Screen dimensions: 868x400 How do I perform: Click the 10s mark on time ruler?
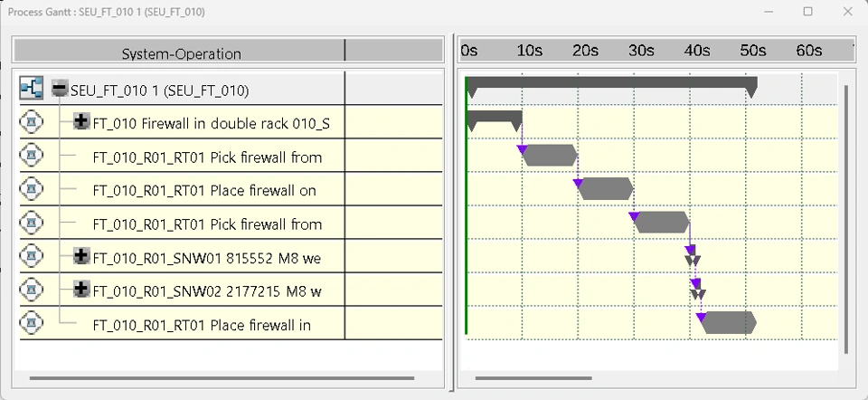529,51
